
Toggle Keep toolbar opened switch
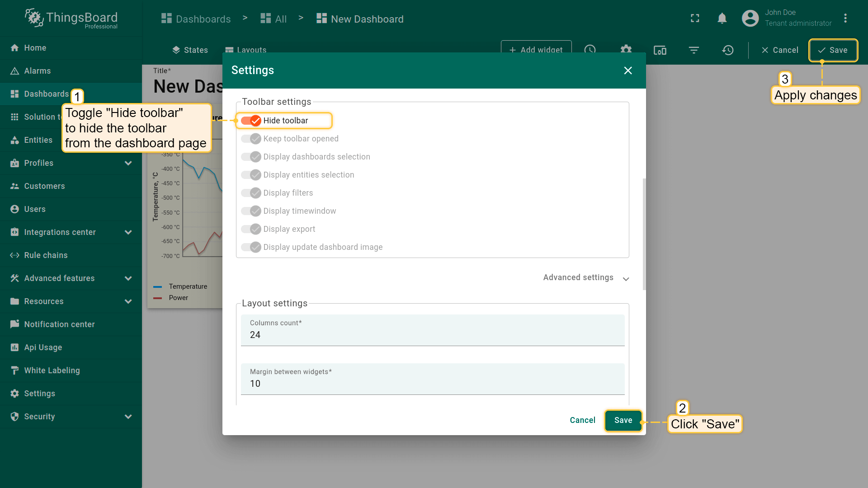click(x=251, y=139)
